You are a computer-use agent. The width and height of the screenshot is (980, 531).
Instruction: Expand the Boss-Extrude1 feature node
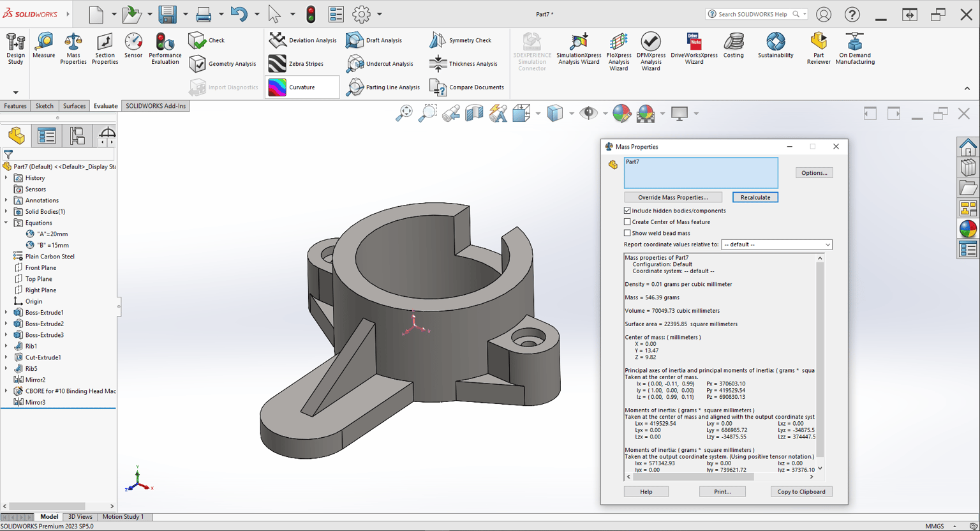click(6, 313)
